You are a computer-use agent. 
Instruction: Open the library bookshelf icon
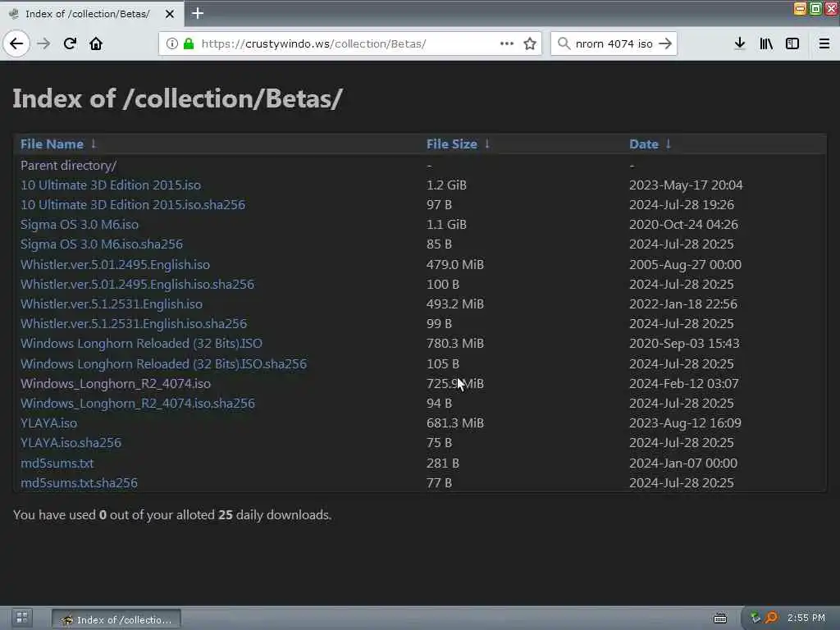766,43
